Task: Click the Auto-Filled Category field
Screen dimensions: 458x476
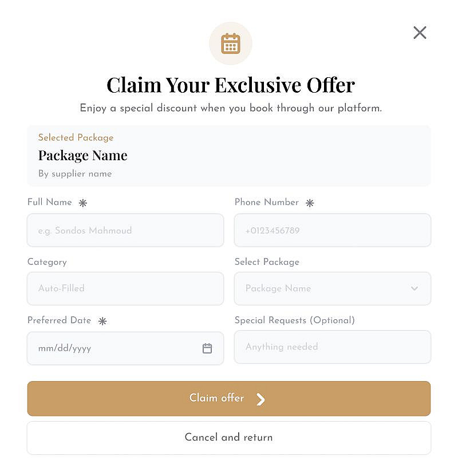Action: (125, 288)
